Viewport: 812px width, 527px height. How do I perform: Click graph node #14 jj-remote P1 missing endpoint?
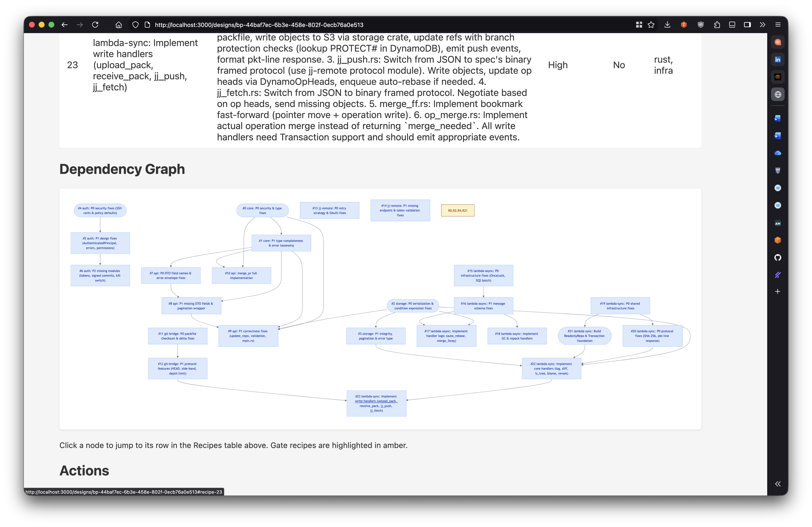(x=400, y=210)
